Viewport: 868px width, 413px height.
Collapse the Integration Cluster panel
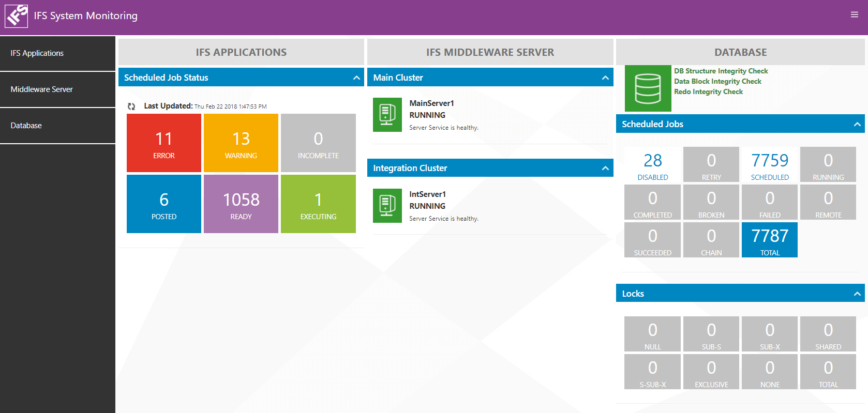click(605, 168)
